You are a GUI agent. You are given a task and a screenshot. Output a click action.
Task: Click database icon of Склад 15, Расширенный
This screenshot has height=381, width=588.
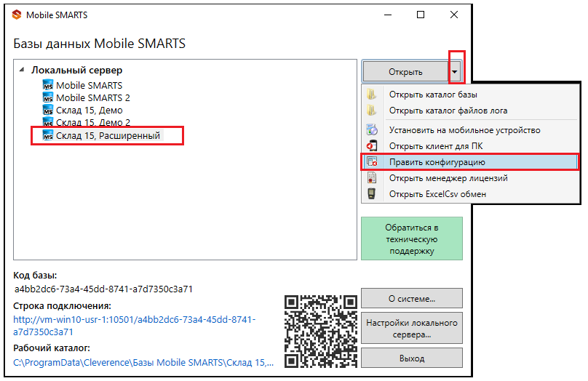pos(48,135)
